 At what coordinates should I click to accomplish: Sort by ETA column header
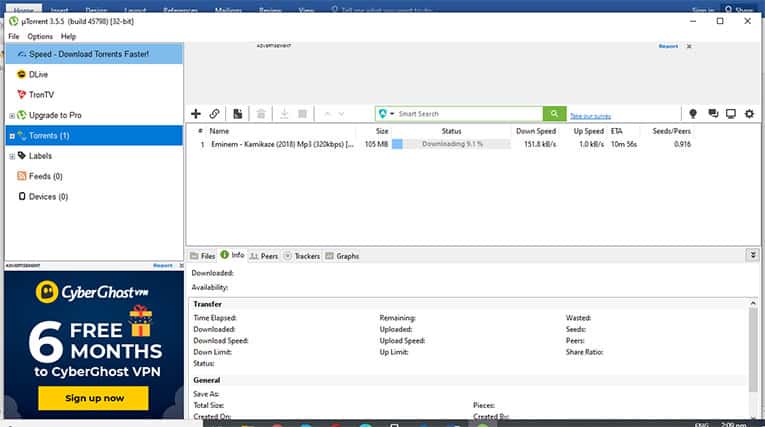click(616, 131)
